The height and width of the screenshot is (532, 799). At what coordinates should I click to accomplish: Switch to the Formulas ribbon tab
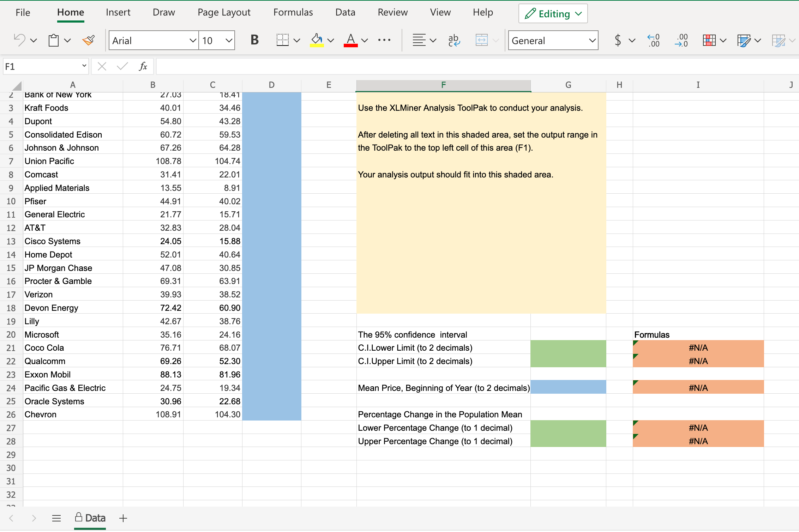point(293,12)
